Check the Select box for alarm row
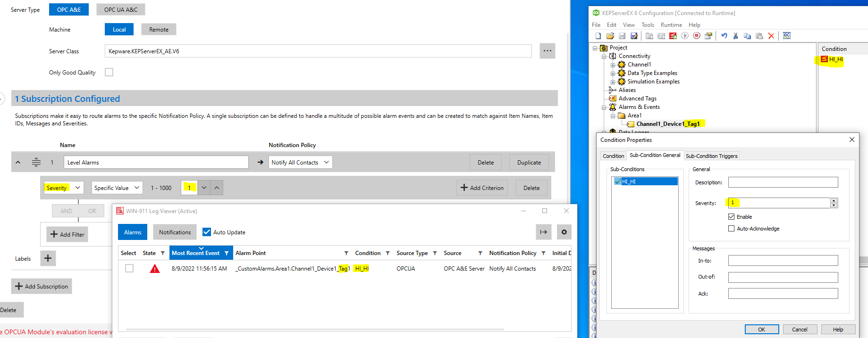Viewport: 868px width, 338px height. [129, 268]
